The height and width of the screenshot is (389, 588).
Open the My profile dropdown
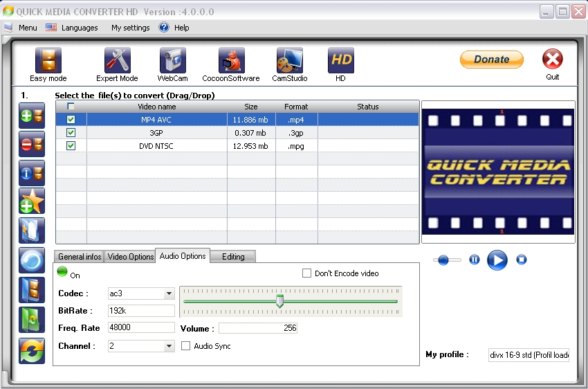[529, 355]
